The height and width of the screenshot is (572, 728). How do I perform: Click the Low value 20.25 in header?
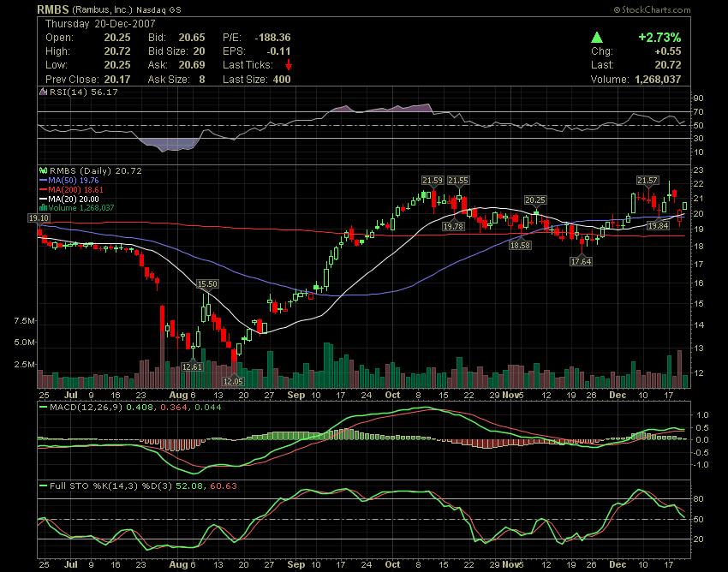pyautogui.click(x=117, y=65)
